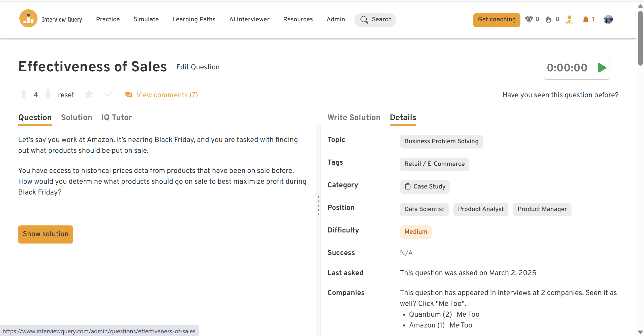Open View comments (7) link
Screen dimensions: 644x336
click(167, 95)
